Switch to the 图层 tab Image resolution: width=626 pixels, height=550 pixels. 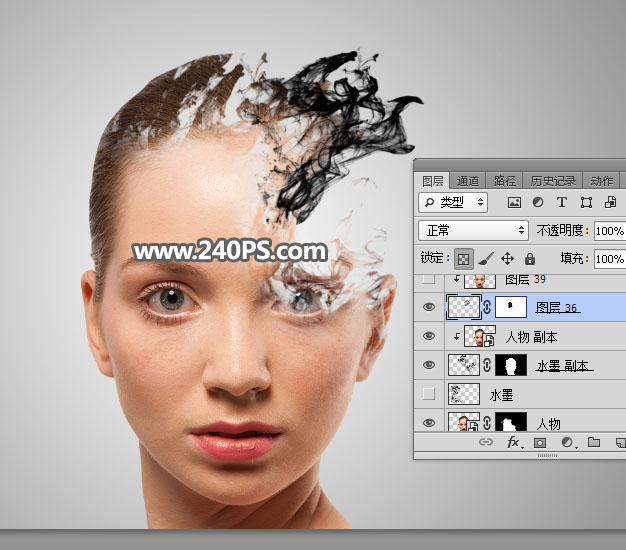[x=433, y=181]
